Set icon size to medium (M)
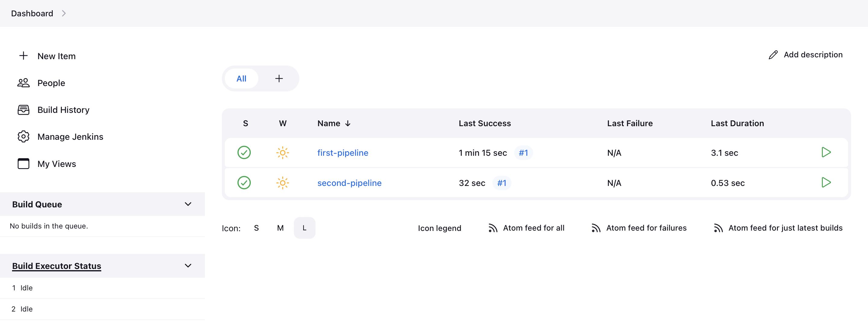 click(280, 228)
